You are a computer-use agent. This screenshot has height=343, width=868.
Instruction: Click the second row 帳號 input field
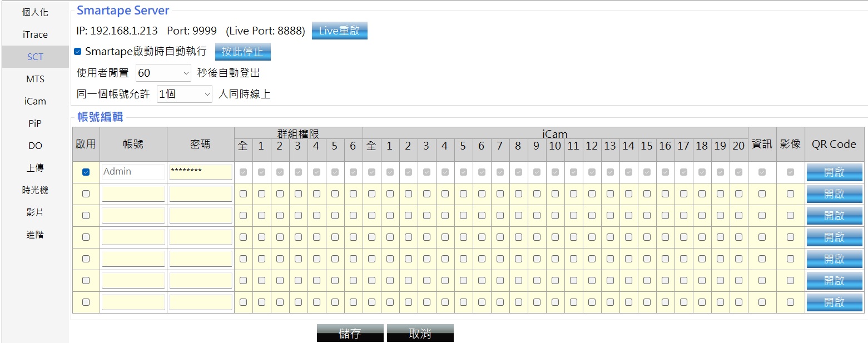[133, 193]
